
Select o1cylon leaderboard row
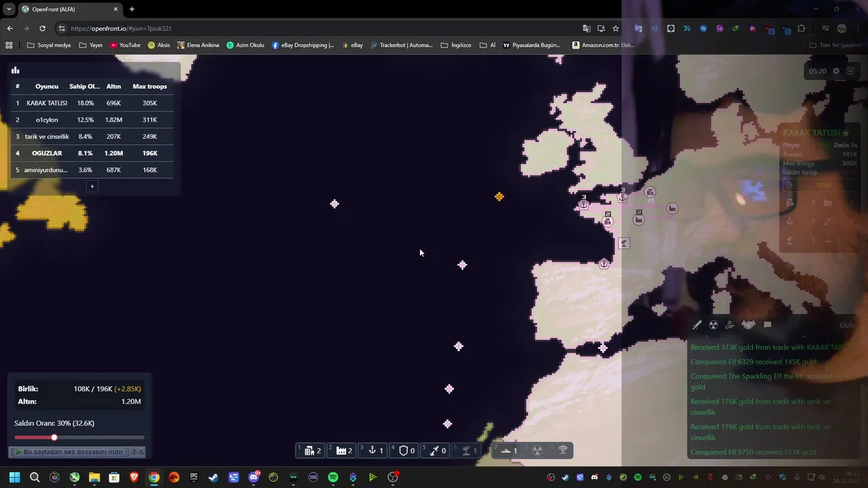click(x=92, y=120)
